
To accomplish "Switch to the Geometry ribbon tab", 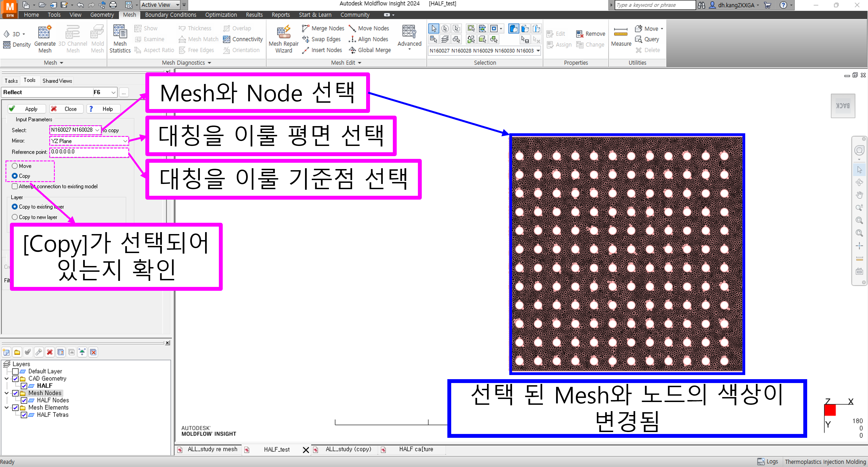I will [x=102, y=15].
